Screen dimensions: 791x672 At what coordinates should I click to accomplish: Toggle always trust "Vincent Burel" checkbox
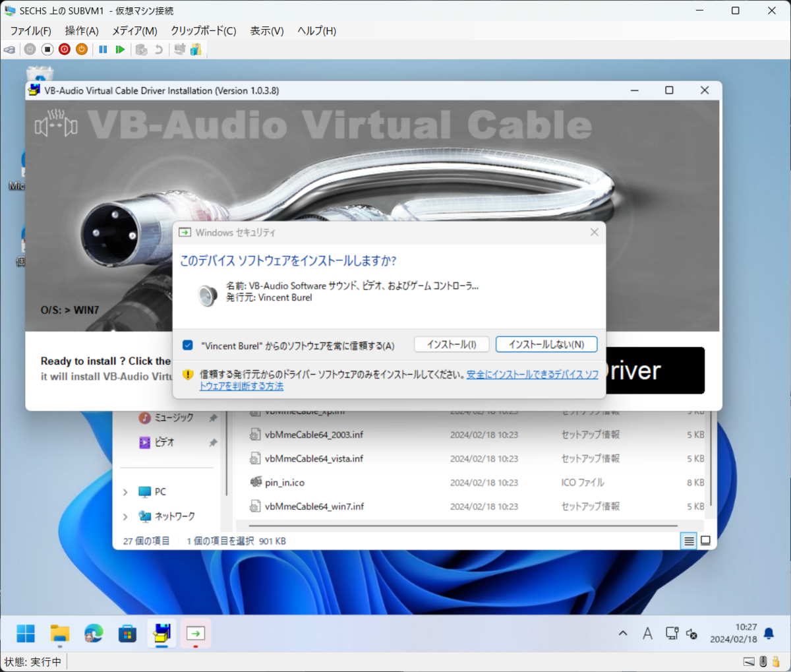(x=188, y=345)
